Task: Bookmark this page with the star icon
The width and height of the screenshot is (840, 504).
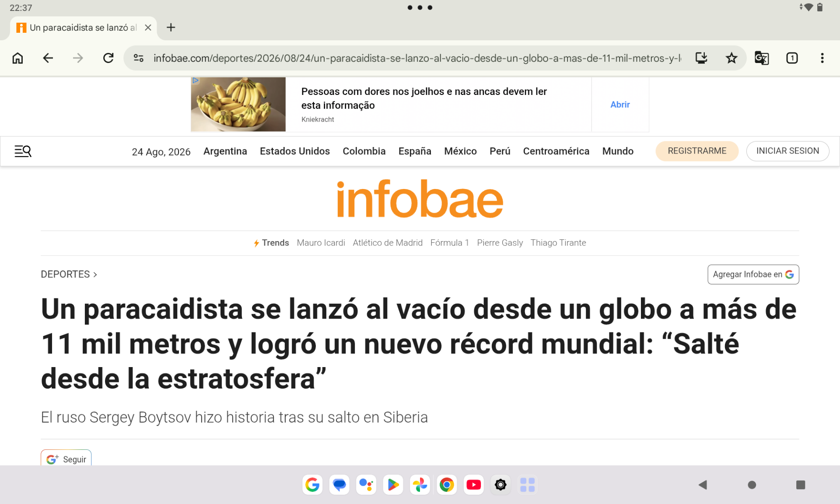Action: [731, 58]
